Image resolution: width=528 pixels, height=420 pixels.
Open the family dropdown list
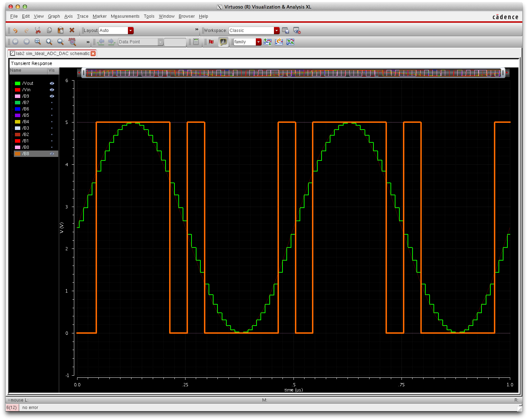[258, 42]
